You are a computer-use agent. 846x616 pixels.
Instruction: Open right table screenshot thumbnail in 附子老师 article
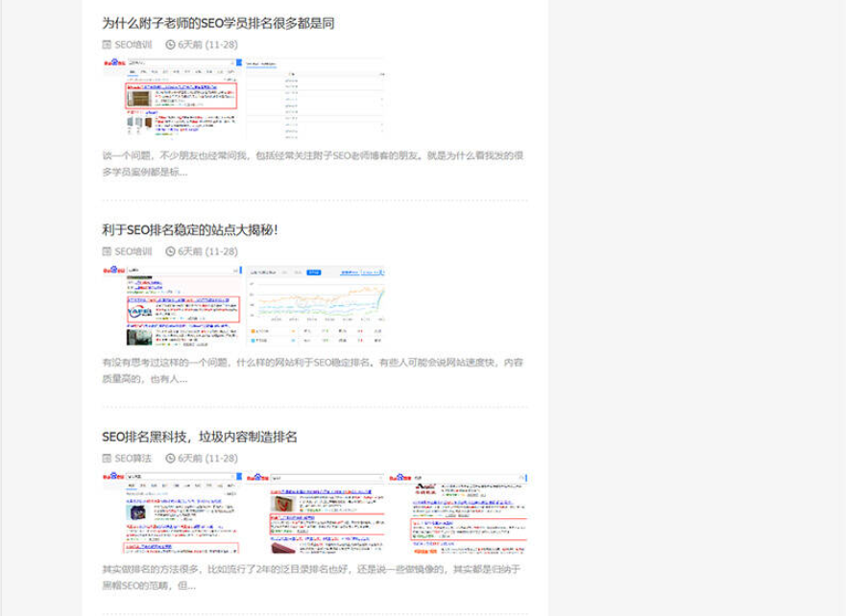[x=314, y=96]
